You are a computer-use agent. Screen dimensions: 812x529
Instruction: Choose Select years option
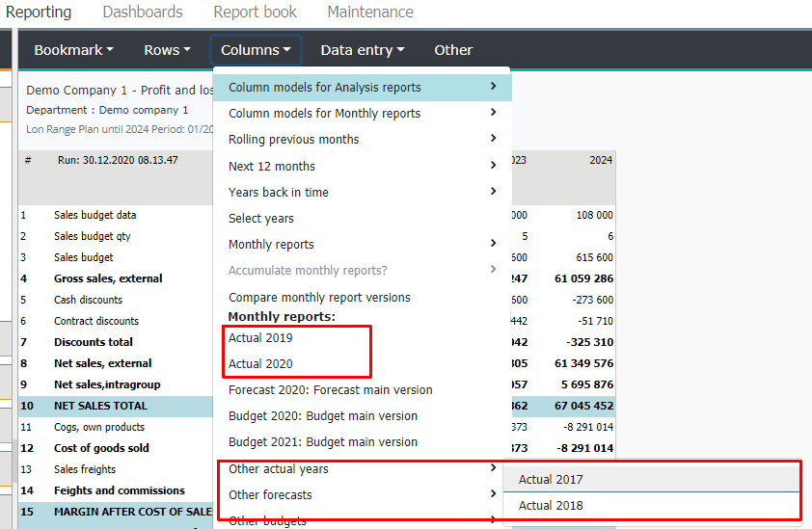[x=363, y=219]
